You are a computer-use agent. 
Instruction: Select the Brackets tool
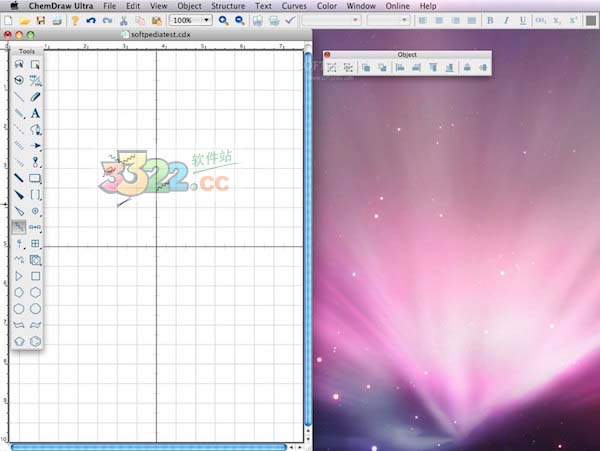tap(35, 194)
